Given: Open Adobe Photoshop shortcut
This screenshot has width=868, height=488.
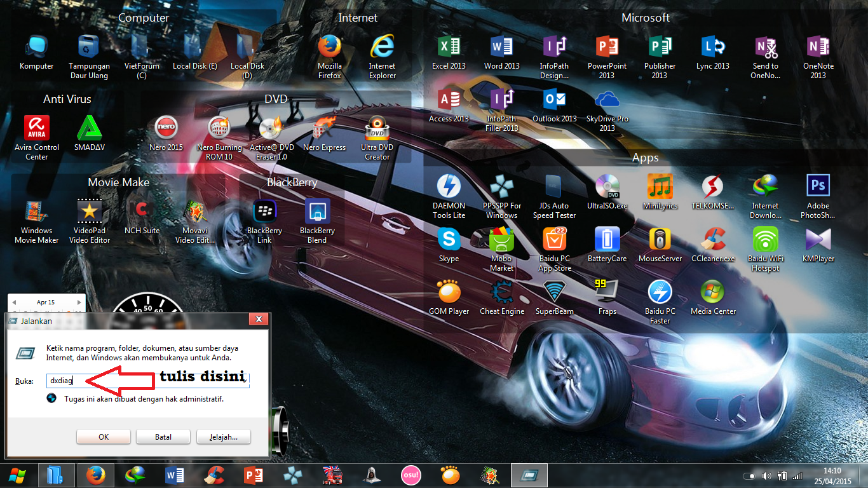Looking at the screenshot, I should [818, 196].
